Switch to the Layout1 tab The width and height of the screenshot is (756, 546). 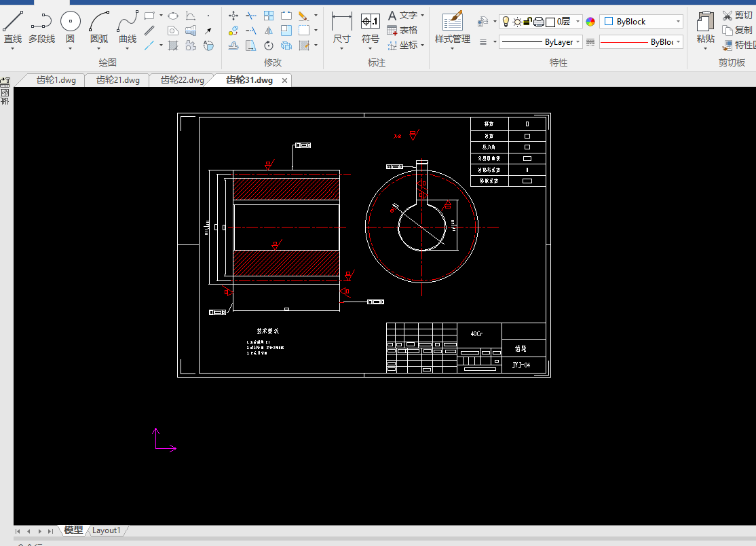point(107,530)
